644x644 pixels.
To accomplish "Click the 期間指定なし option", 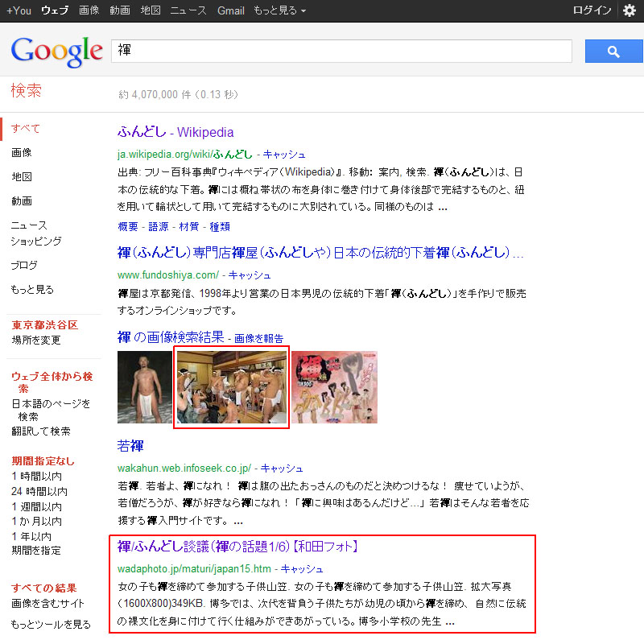I will 43,461.
